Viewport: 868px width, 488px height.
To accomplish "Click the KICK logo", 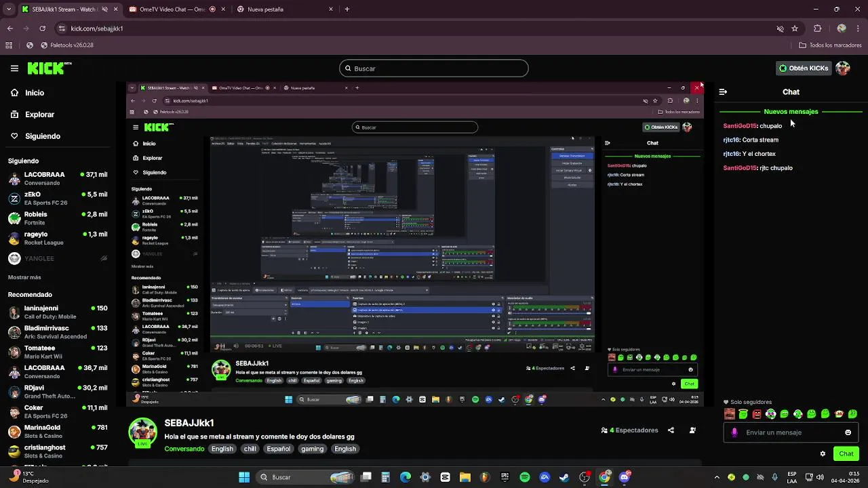I will click(49, 68).
